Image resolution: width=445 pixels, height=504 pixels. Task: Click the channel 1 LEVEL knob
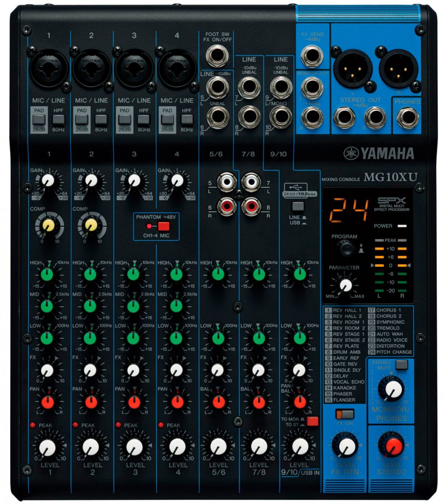pos(47,447)
